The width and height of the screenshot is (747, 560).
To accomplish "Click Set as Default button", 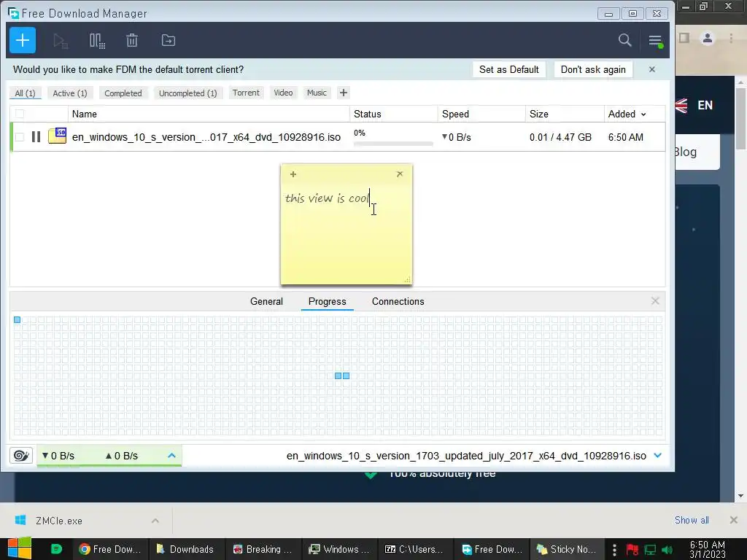I will click(508, 69).
